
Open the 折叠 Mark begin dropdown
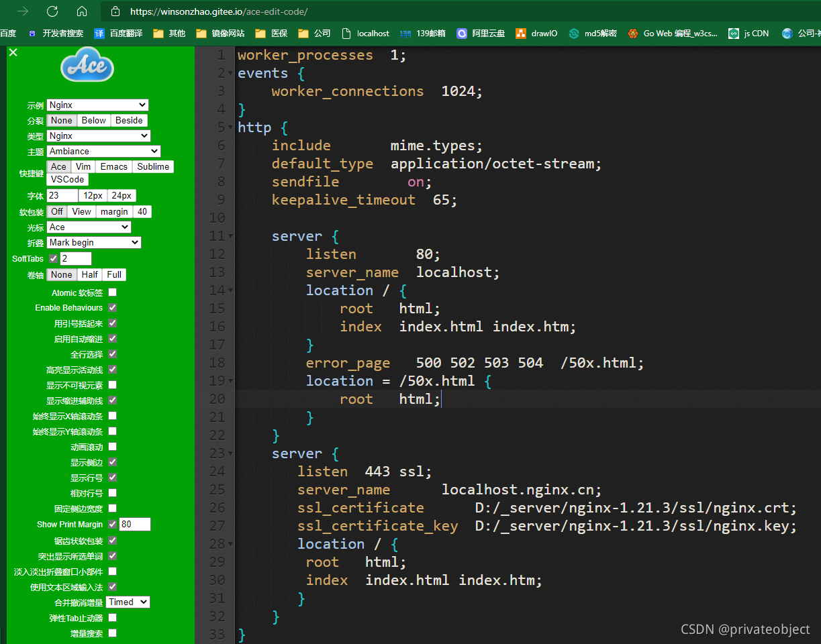pyautogui.click(x=94, y=242)
